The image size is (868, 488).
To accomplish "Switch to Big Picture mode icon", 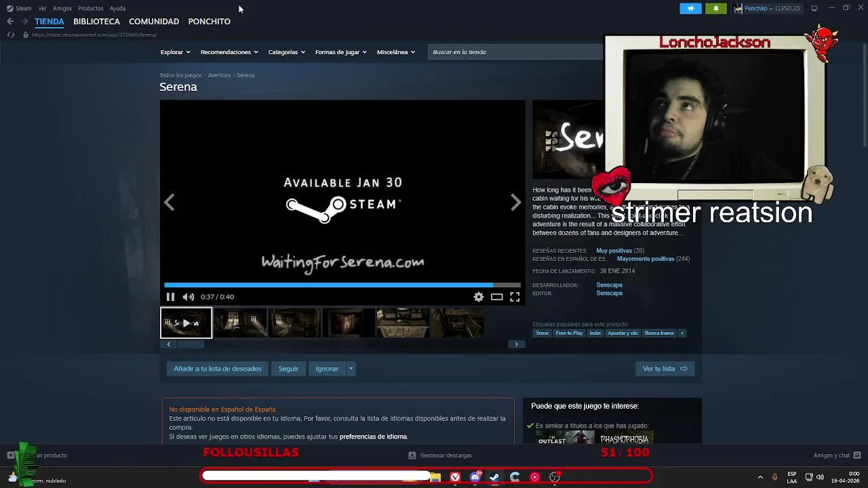I will click(814, 8).
